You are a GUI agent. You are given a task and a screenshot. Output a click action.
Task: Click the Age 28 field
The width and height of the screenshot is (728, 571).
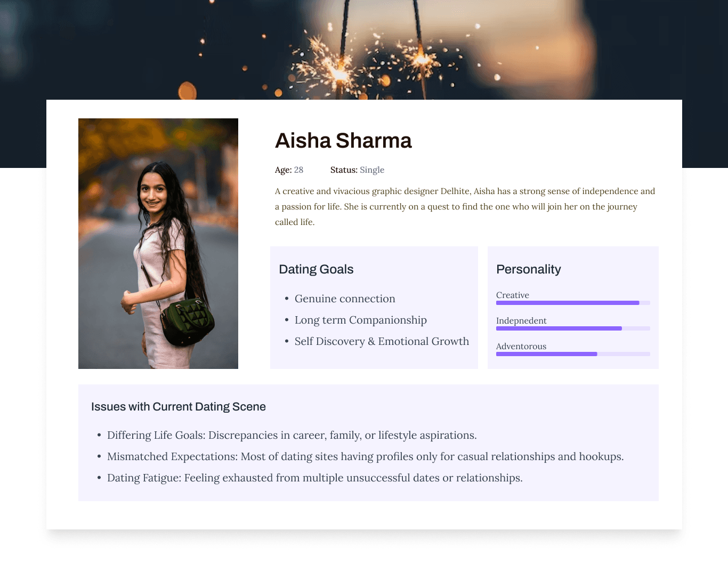[289, 170]
